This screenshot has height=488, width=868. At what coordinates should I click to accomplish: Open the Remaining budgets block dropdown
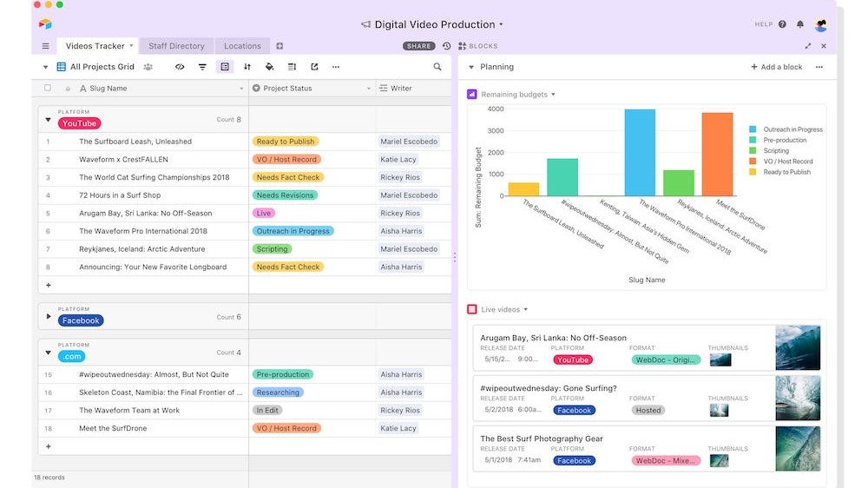pos(553,95)
